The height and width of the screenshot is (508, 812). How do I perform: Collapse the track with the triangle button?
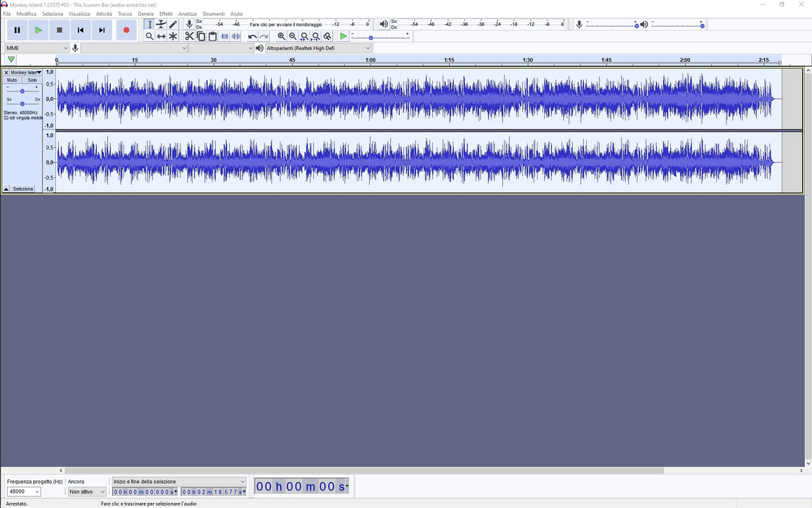[x=6, y=189]
